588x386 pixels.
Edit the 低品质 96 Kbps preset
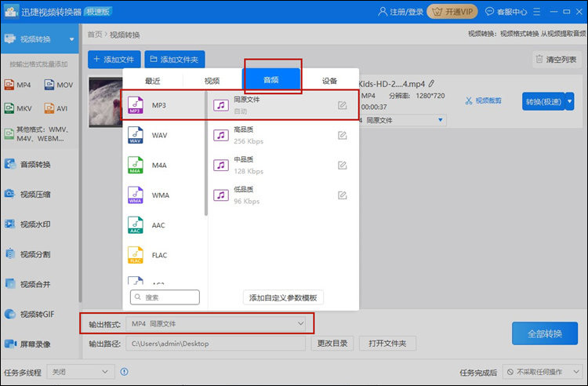[x=342, y=195]
